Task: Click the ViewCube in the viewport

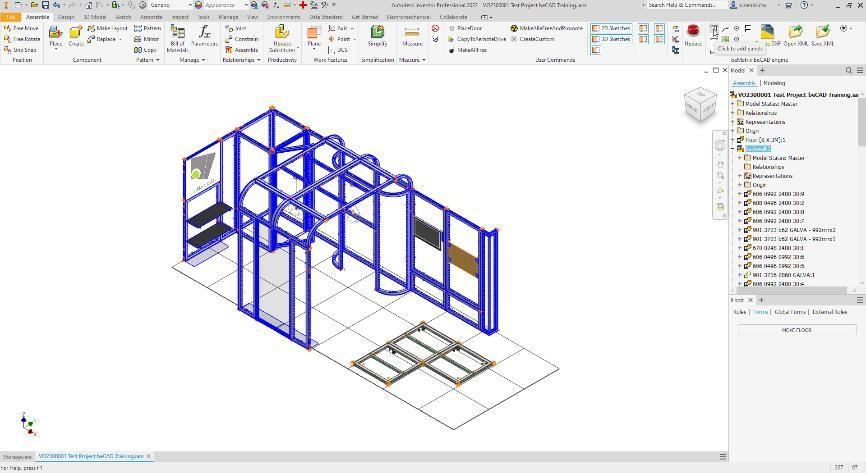Action: [x=700, y=104]
